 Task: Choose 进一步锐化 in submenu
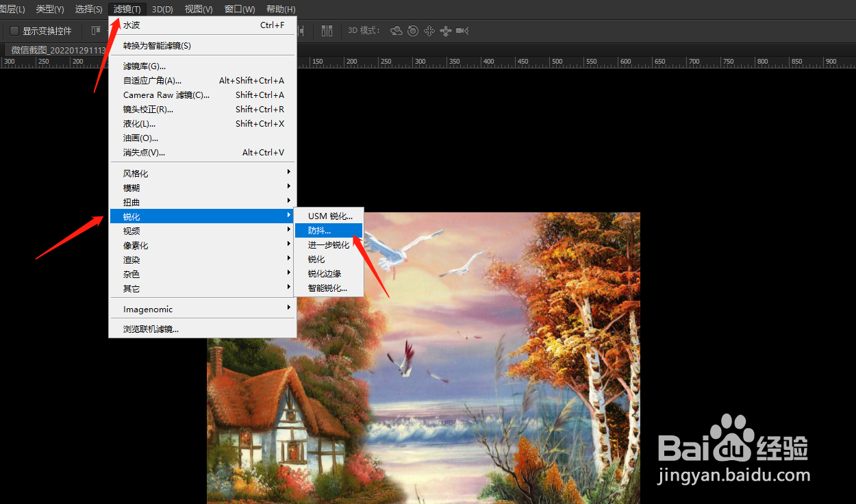(329, 244)
